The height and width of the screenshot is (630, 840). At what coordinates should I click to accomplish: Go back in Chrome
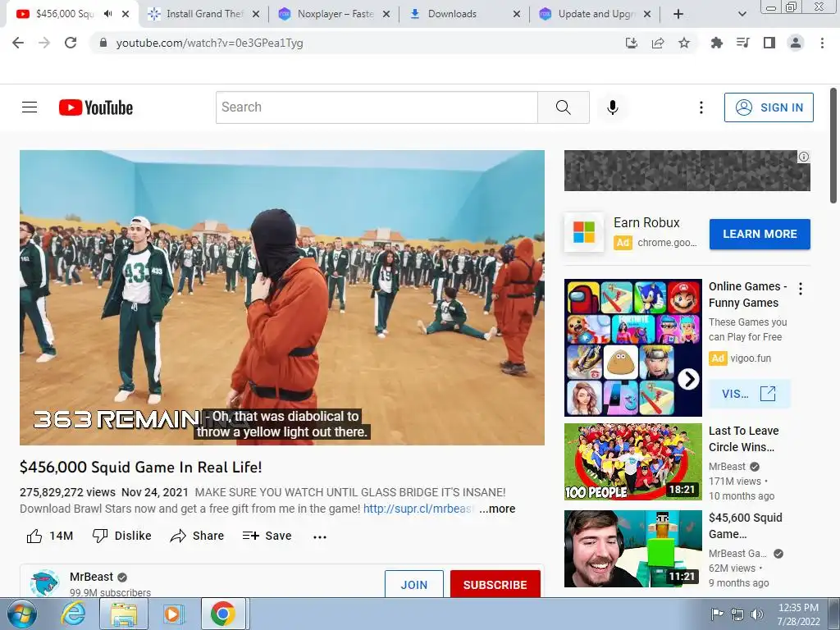pyautogui.click(x=18, y=43)
